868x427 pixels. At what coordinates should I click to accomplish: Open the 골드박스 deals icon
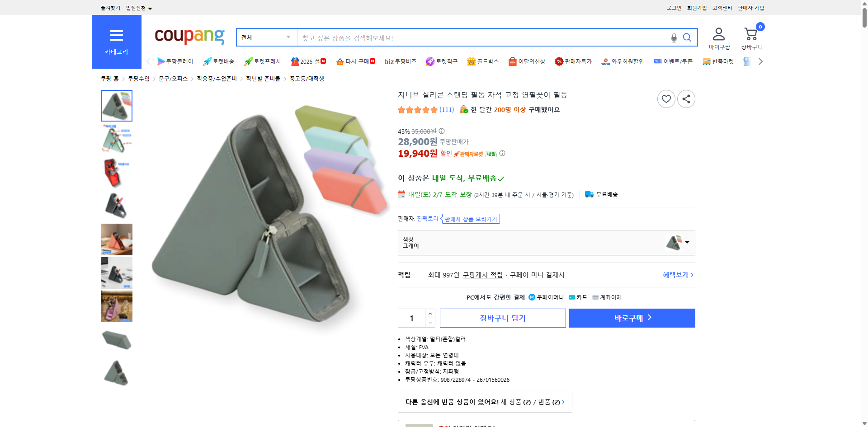471,61
